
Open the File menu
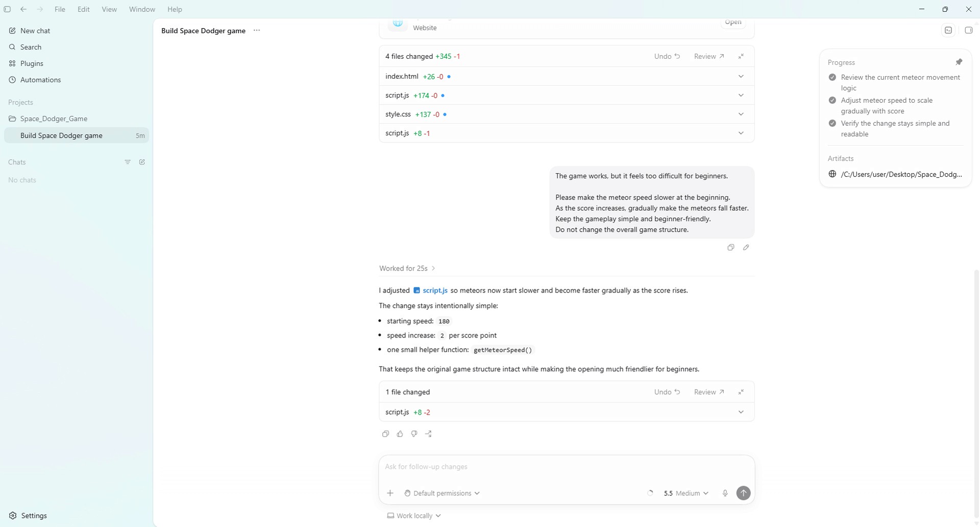pyautogui.click(x=60, y=9)
